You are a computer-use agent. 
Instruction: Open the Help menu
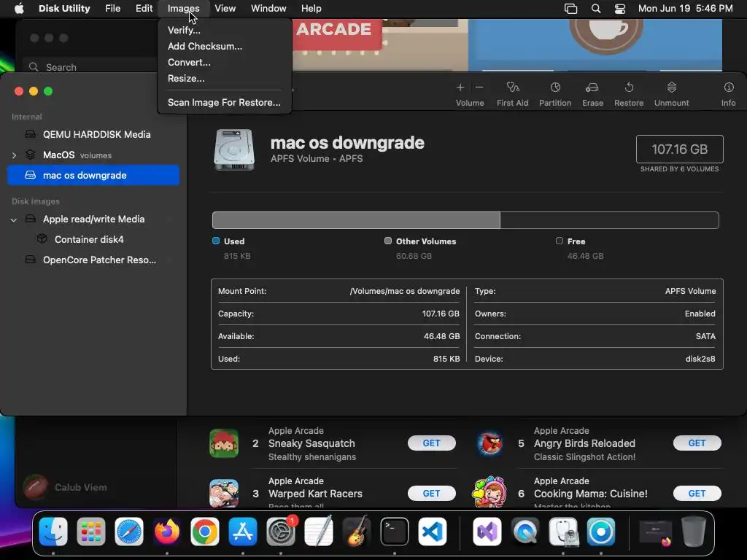coord(311,9)
